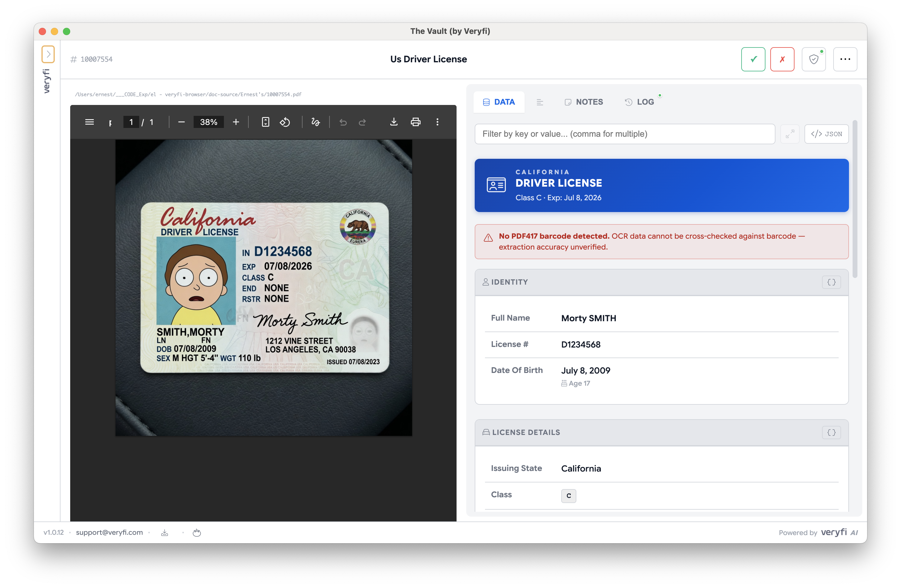
Task: Show JSON for LICENSE DETAILS section
Action: click(831, 432)
